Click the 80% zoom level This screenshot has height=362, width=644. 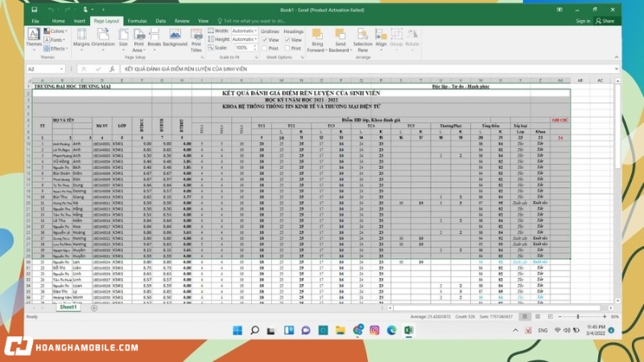pos(614,316)
